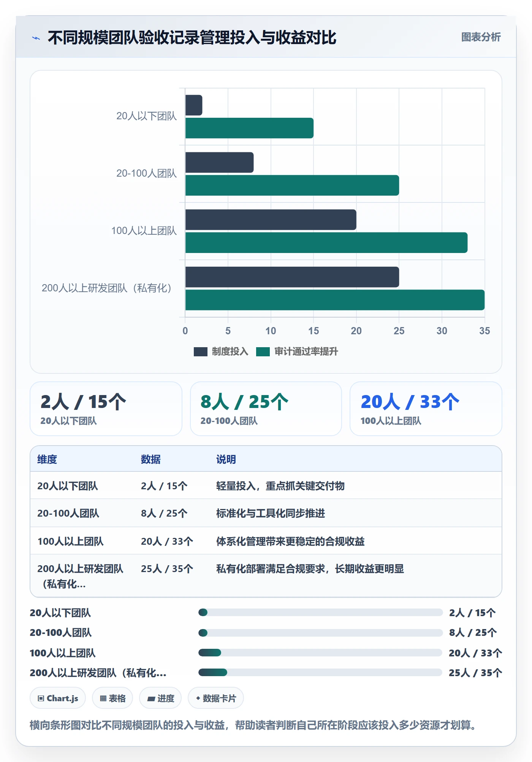
Task: Click the 数据卡片 tag chip
Action: (216, 698)
